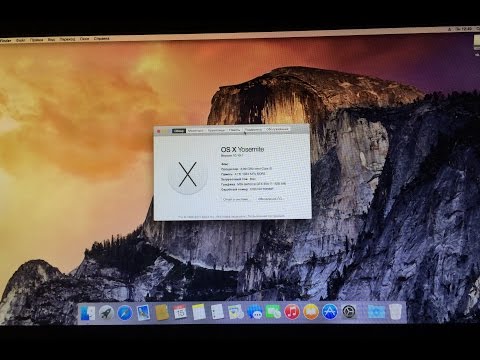480x360 pixels.
Task: Click the 'OS X Yosemite' title text
Action: [242, 149]
